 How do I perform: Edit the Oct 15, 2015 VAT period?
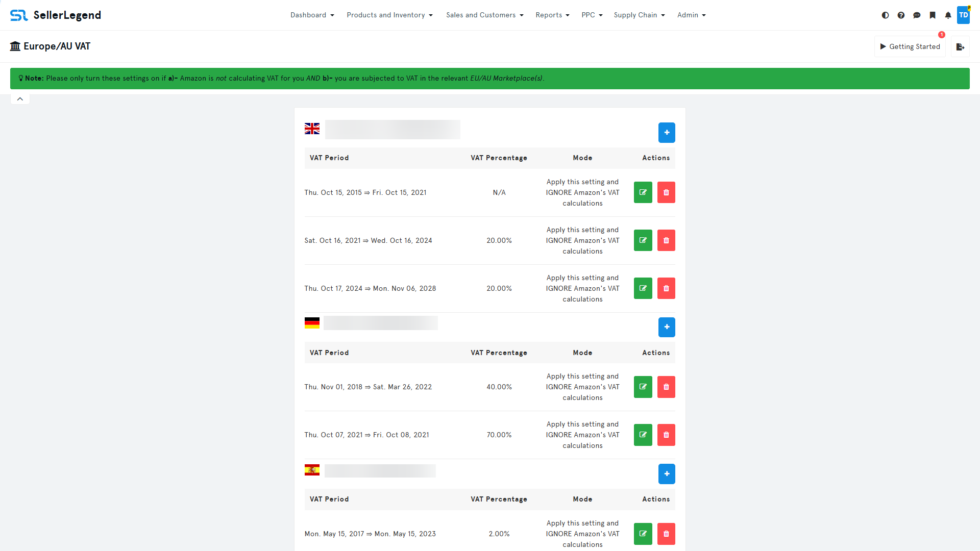pyautogui.click(x=643, y=192)
